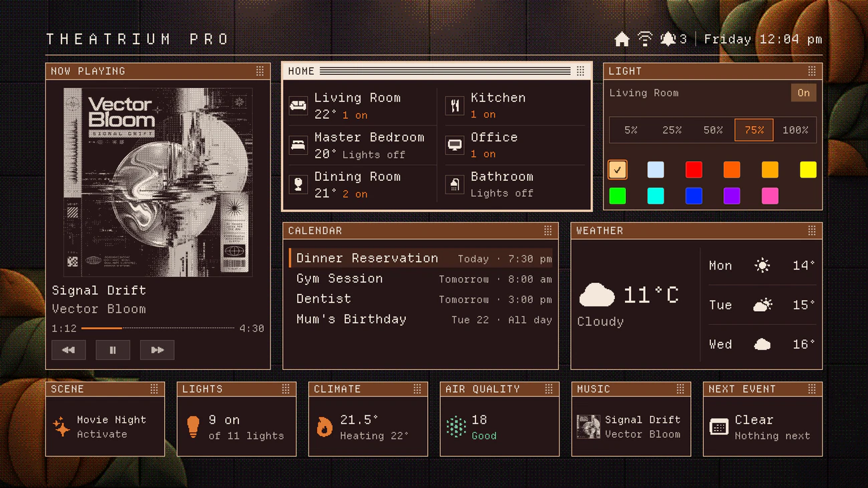The height and width of the screenshot is (488, 868).
Task: Open the Dentist calendar entry
Action: click(x=421, y=299)
